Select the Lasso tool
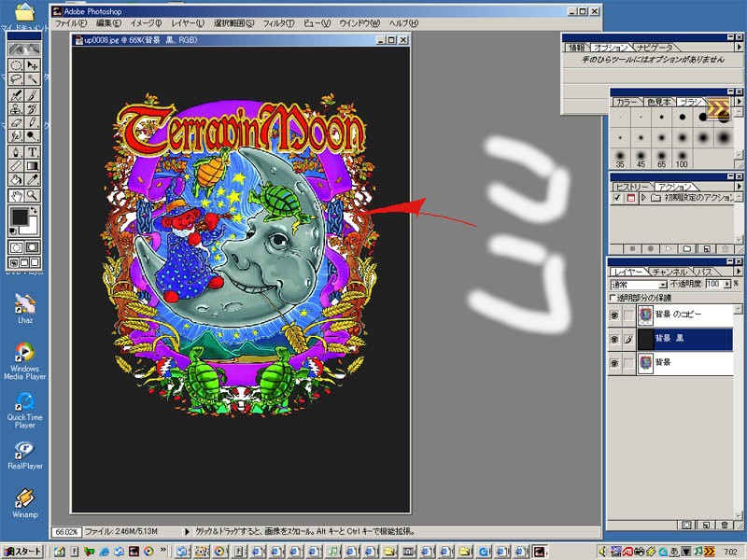Image resolution: width=747 pixels, height=560 pixels. coord(16,79)
